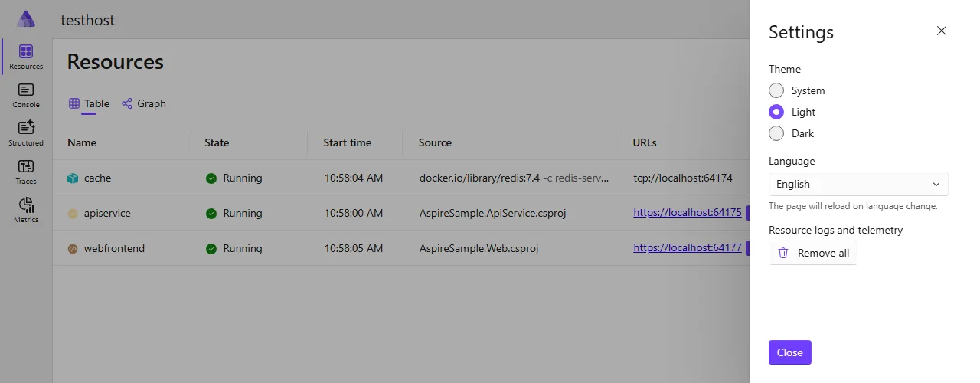Click the testhost application title
980x383 pixels.
pos(88,20)
